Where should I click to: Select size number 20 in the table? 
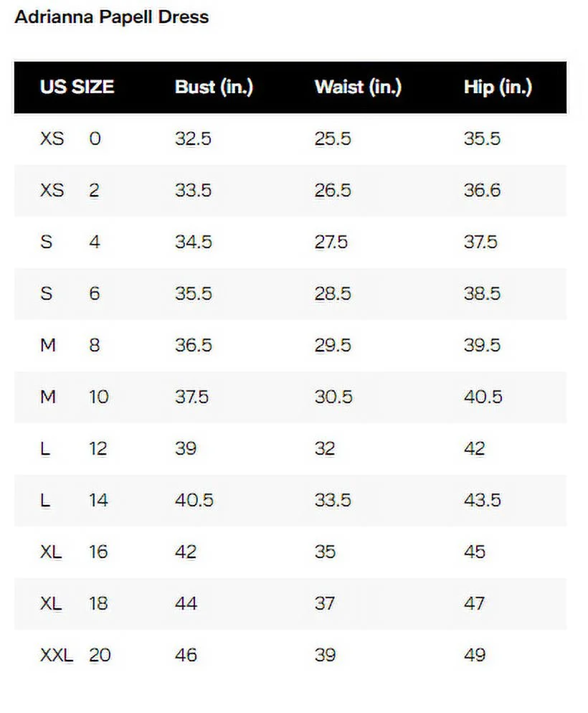click(100, 655)
